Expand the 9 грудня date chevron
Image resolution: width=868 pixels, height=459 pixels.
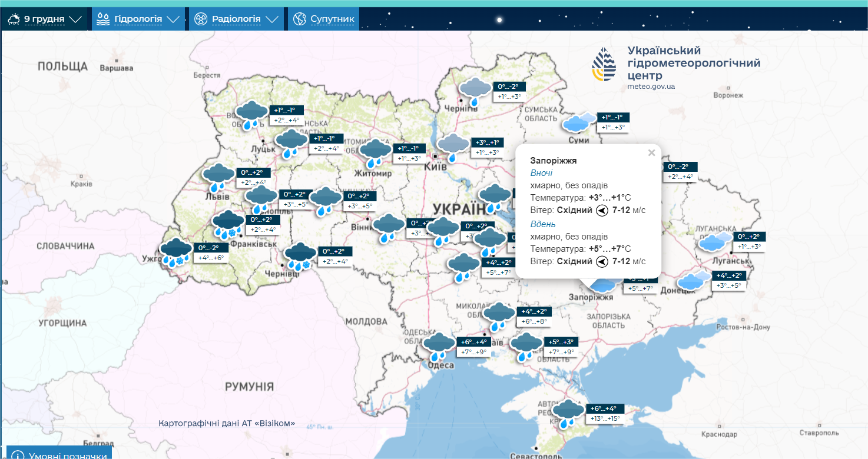[75, 19]
